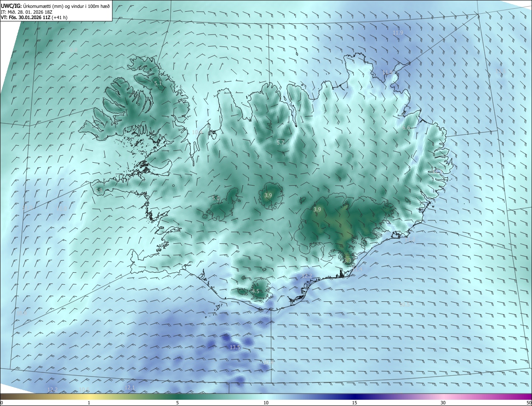The height and width of the screenshot is (406, 532).
Task: Click the 12.2 label above the color scale
Action: 52,389
